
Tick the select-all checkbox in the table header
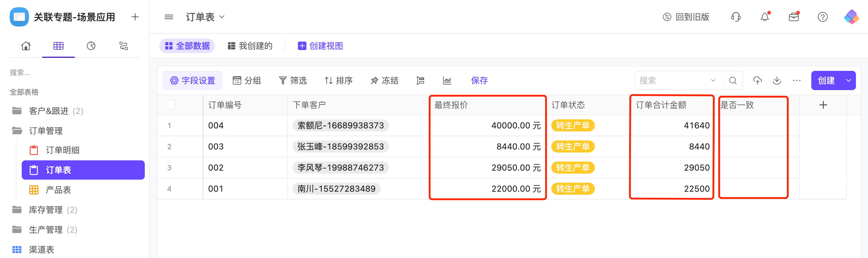point(171,105)
